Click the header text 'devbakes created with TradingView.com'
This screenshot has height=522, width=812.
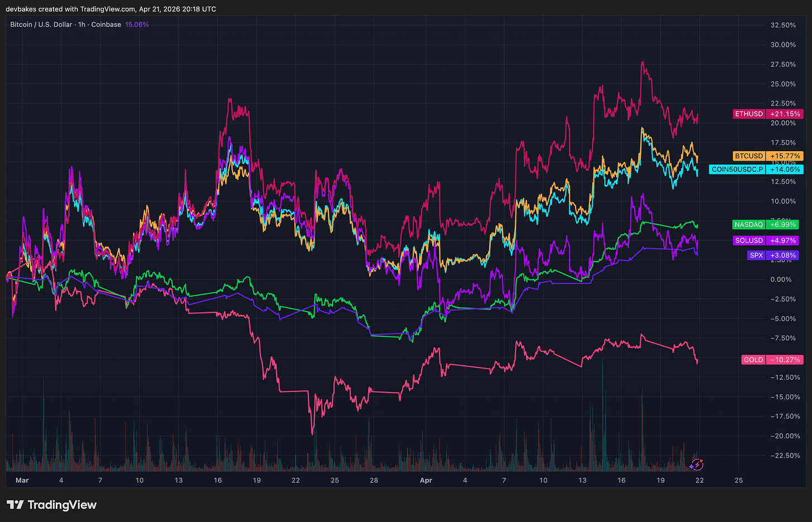(x=70, y=9)
